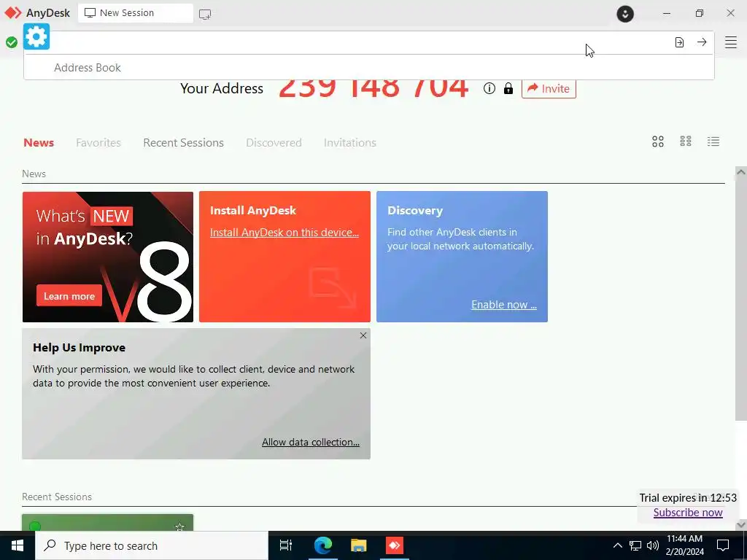
Task: Open the Invitations tab
Action: (349, 143)
